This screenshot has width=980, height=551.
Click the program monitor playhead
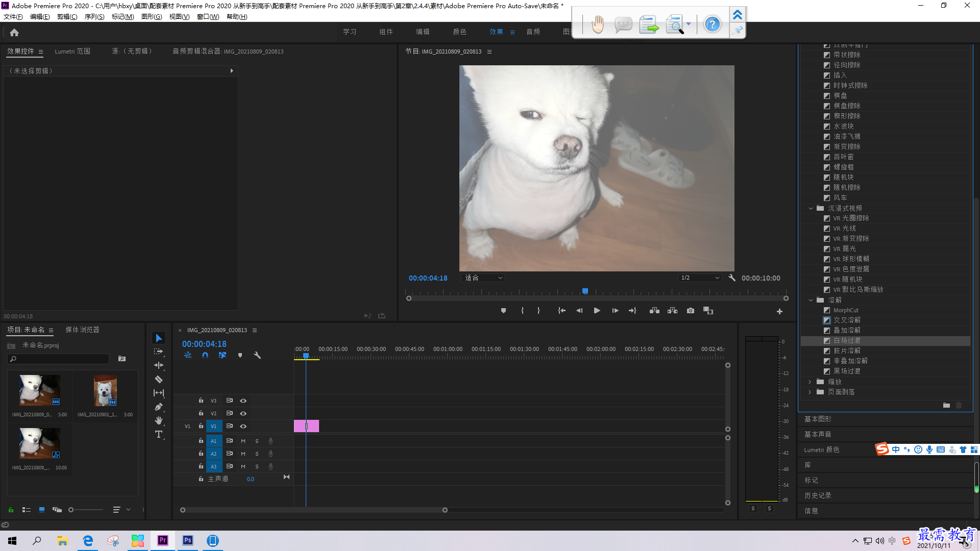(x=585, y=291)
